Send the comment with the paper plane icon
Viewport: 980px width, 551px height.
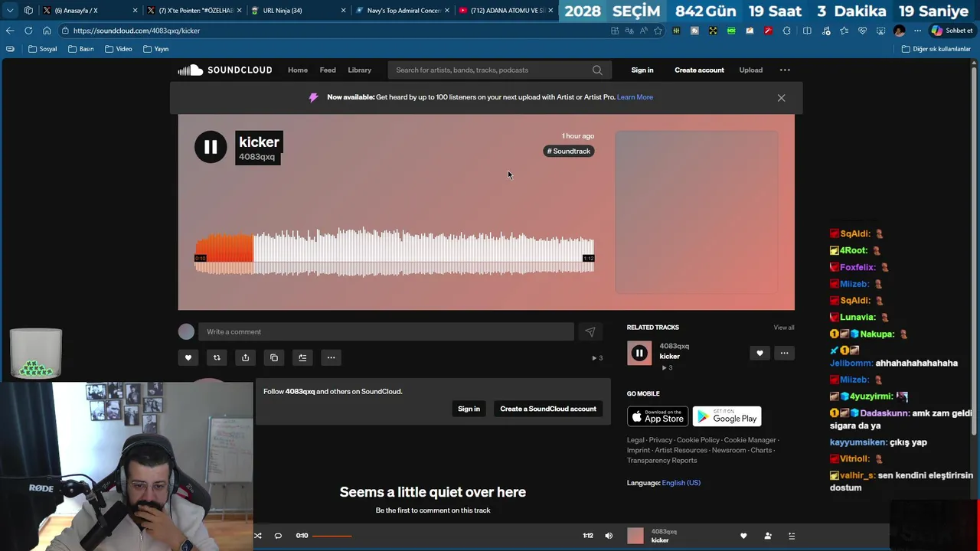pyautogui.click(x=590, y=331)
